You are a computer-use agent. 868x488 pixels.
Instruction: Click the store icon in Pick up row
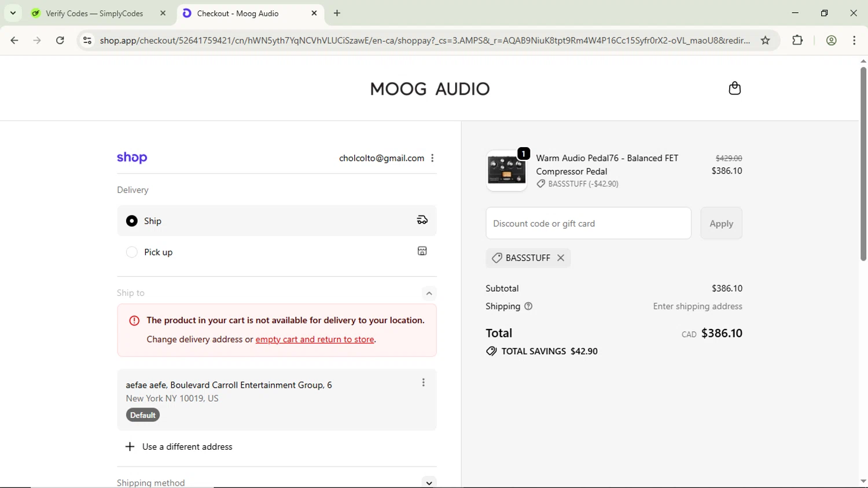pos(422,251)
